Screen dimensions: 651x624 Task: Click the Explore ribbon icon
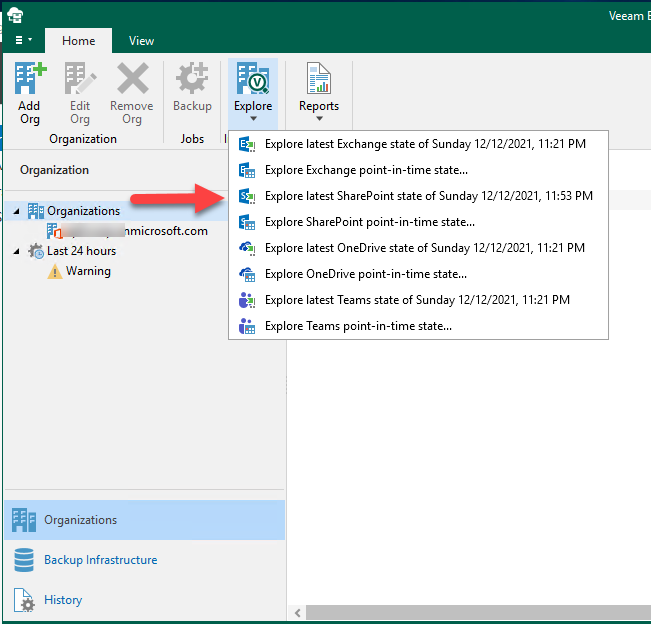253,78
